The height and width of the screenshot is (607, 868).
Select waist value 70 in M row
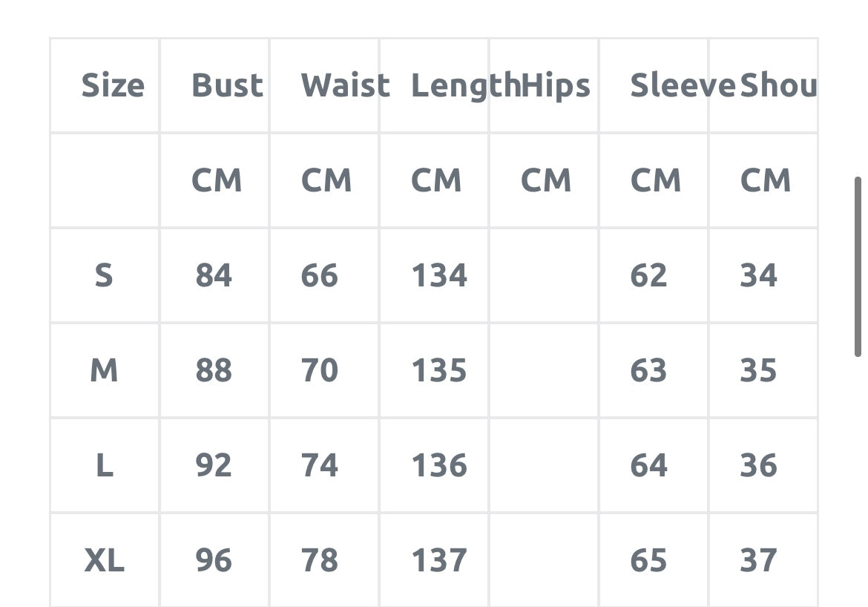(x=320, y=370)
